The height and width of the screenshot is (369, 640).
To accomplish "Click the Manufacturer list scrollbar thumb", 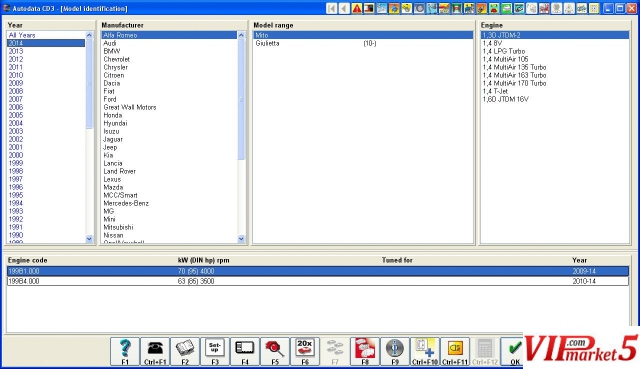I will pyautogui.click(x=241, y=99).
